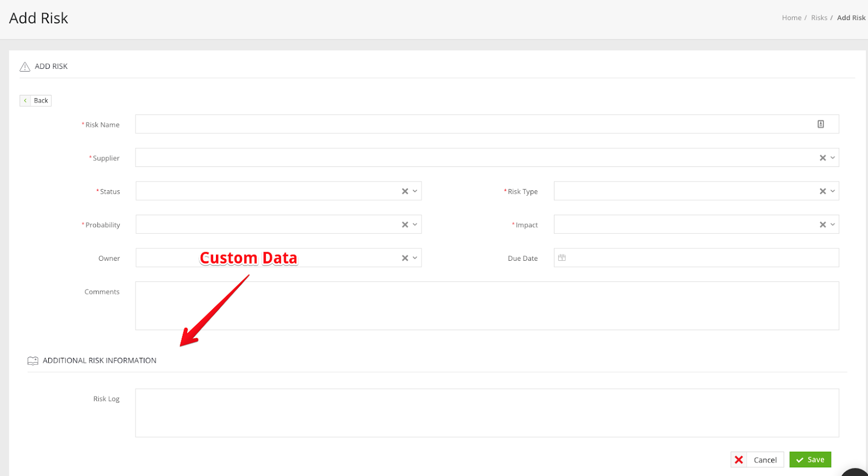Click the Due Date input field
Image resolution: width=868 pixels, height=476 pixels.
[x=696, y=258]
